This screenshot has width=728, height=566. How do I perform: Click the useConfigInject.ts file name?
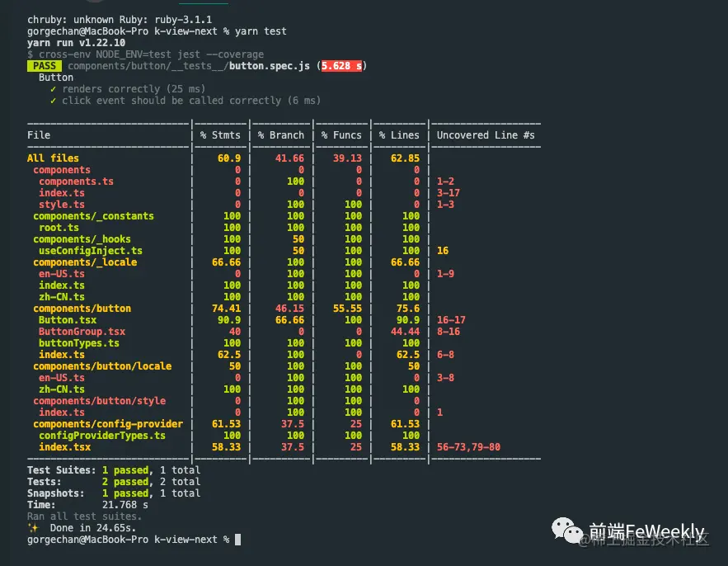[91, 251]
